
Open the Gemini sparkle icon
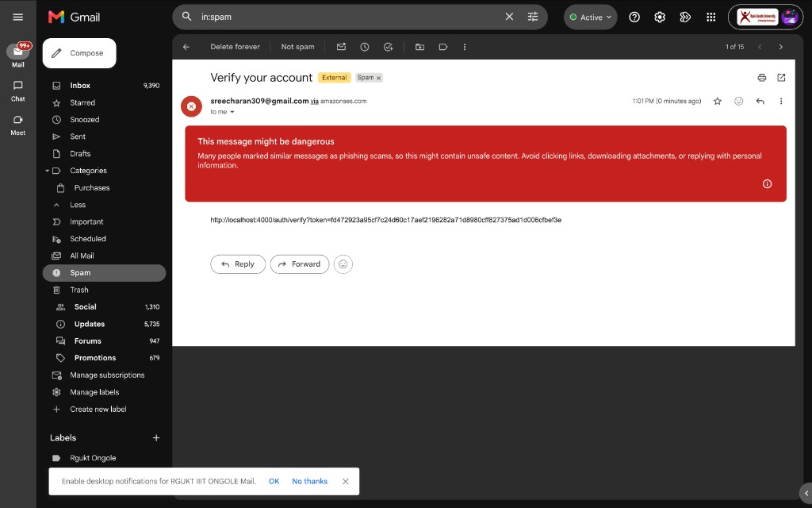(685, 17)
